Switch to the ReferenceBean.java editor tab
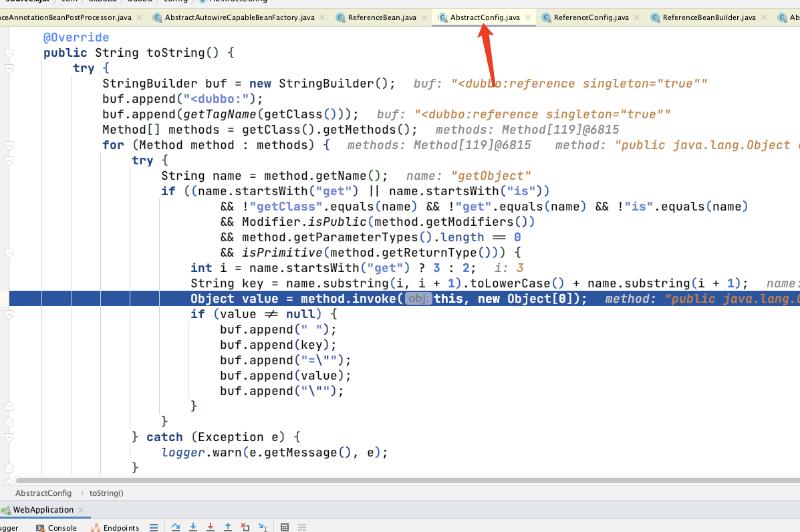This screenshot has width=800, height=532. click(382, 17)
